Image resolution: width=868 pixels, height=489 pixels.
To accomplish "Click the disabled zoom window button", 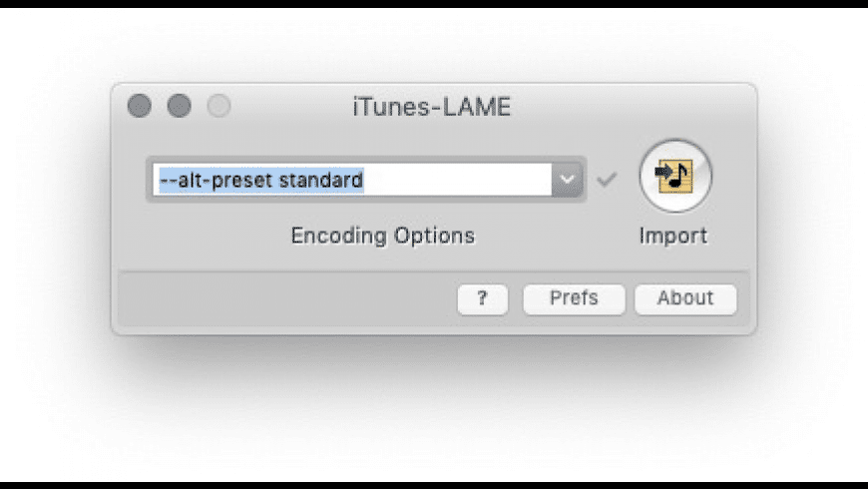I will pyautogui.click(x=217, y=106).
